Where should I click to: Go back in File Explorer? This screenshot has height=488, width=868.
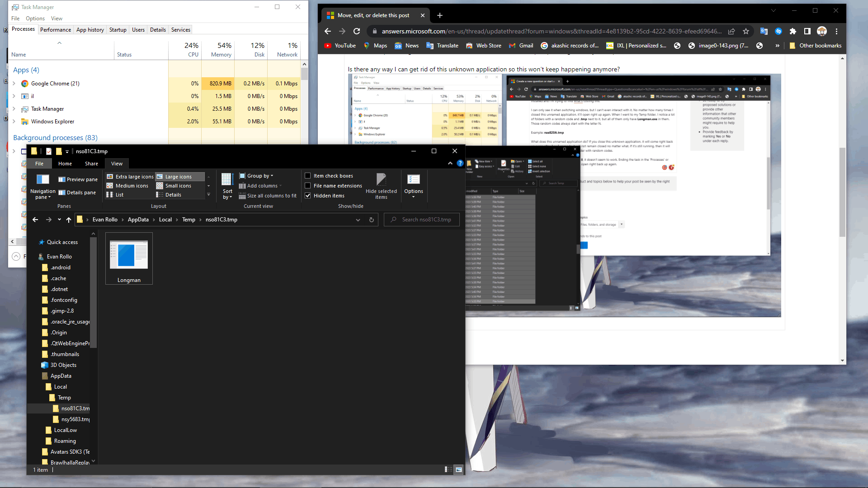point(35,220)
